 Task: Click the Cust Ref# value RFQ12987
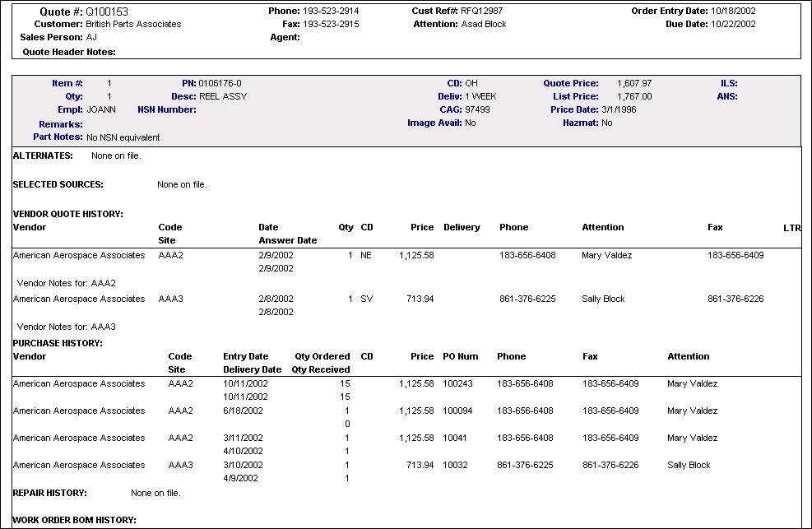[x=481, y=12]
